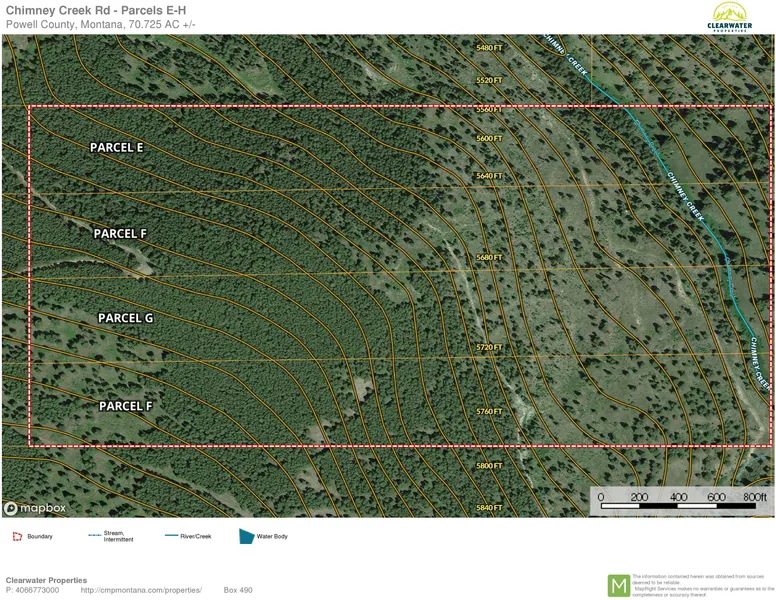Viewport: 776px width, 600px height.
Task: Click the River/Creek legend line symbol
Action: [x=171, y=536]
